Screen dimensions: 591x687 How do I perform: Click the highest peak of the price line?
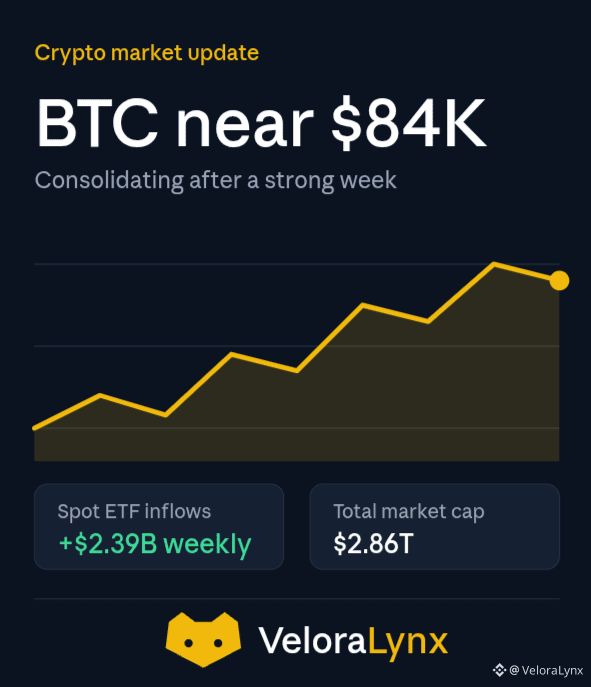click(x=494, y=264)
